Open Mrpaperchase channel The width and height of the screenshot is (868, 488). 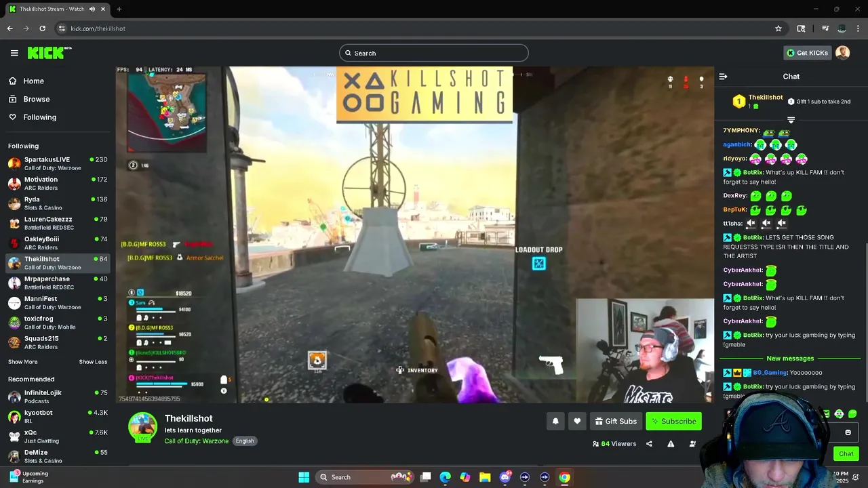click(58, 283)
